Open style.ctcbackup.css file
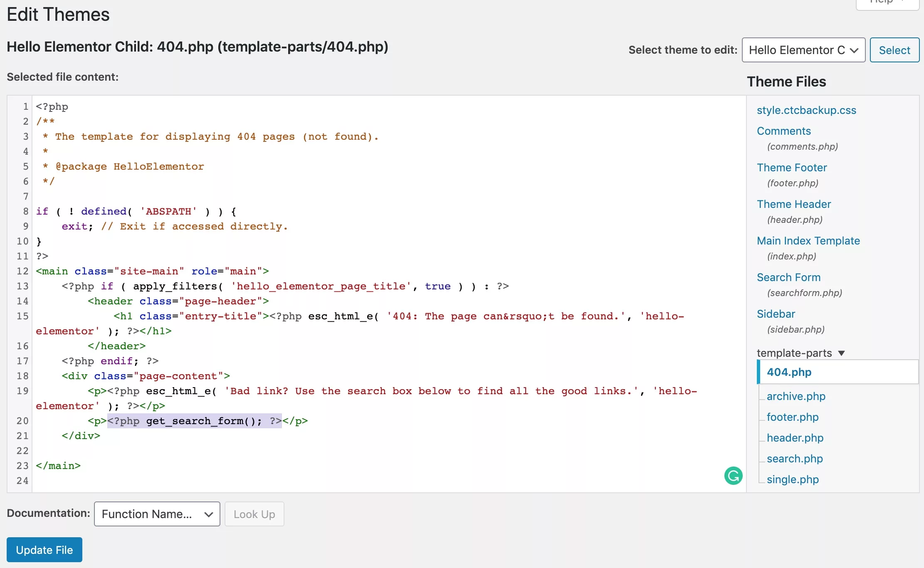The height and width of the screenshot is (568, 924). 806,110
